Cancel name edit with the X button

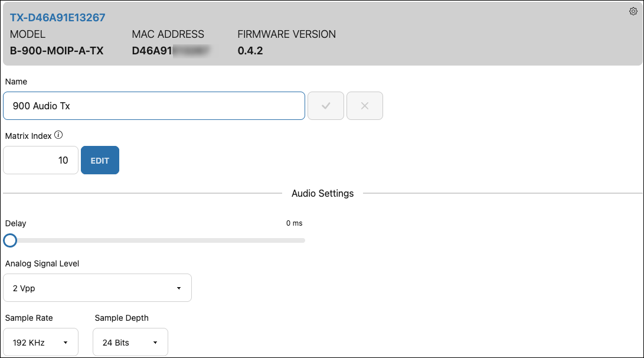[364, 106]
